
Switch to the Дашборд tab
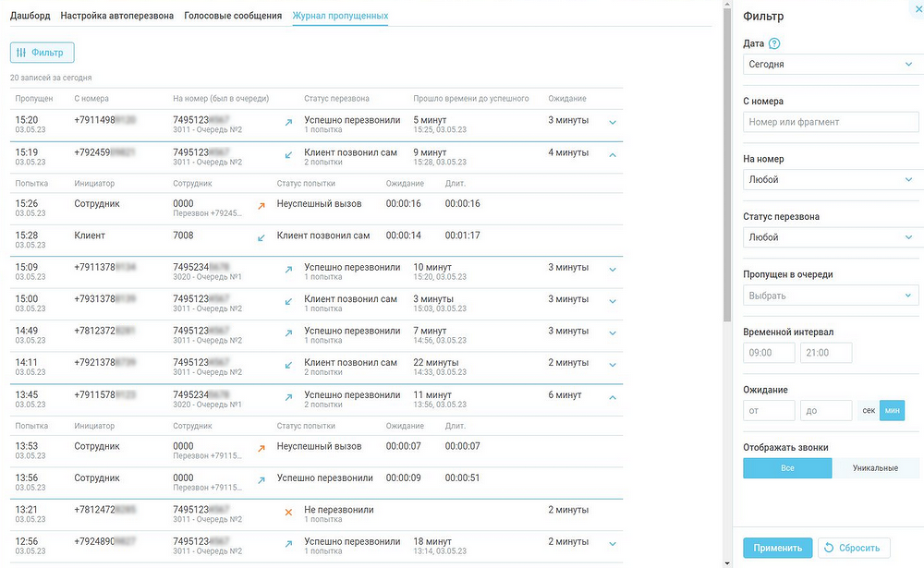[x=30, y=16]
